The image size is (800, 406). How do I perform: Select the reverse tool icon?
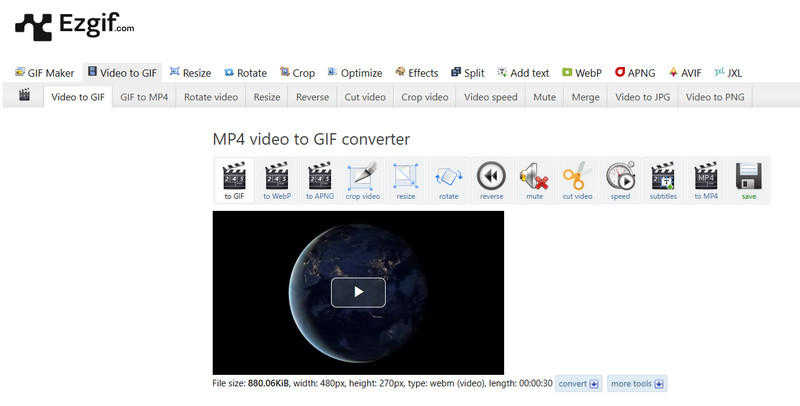(491, 181)
